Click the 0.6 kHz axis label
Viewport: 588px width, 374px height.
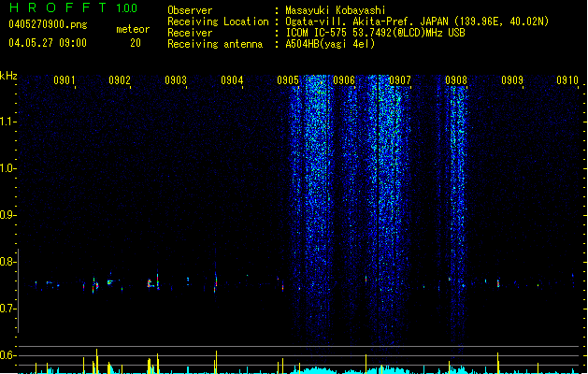point(7,355)
